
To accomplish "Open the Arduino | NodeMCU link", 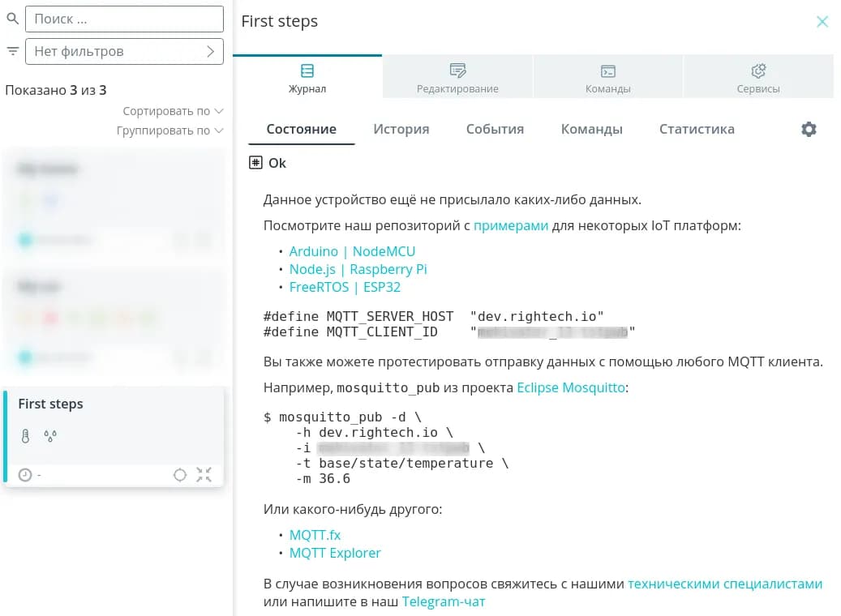I will [352, 251].
